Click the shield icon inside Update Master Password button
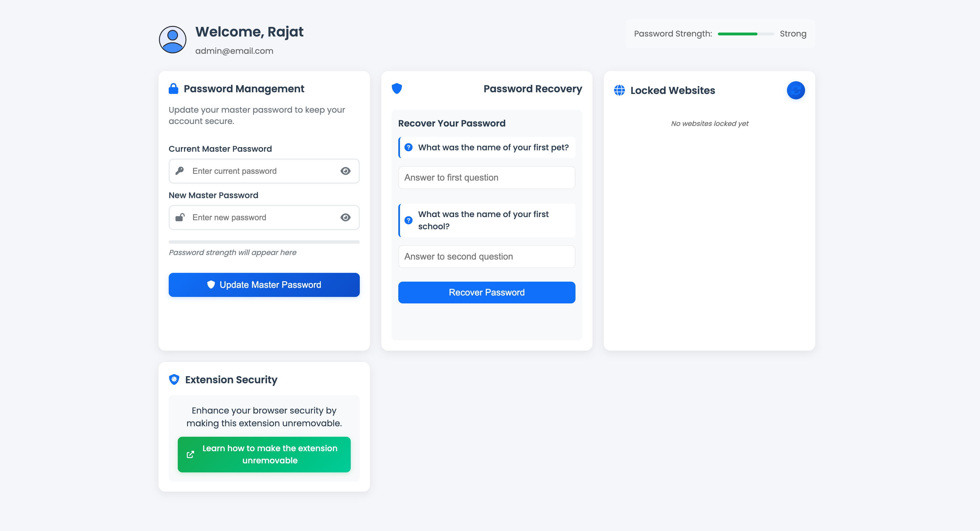The height and width of the screenshot is (531, 980). pyautogui.click(x=212, y=284)
